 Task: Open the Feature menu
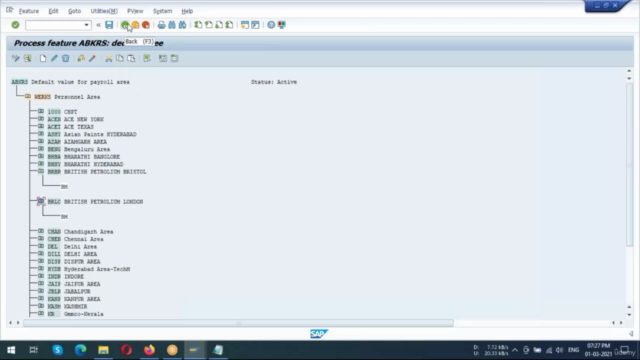[x=29, y=11]
